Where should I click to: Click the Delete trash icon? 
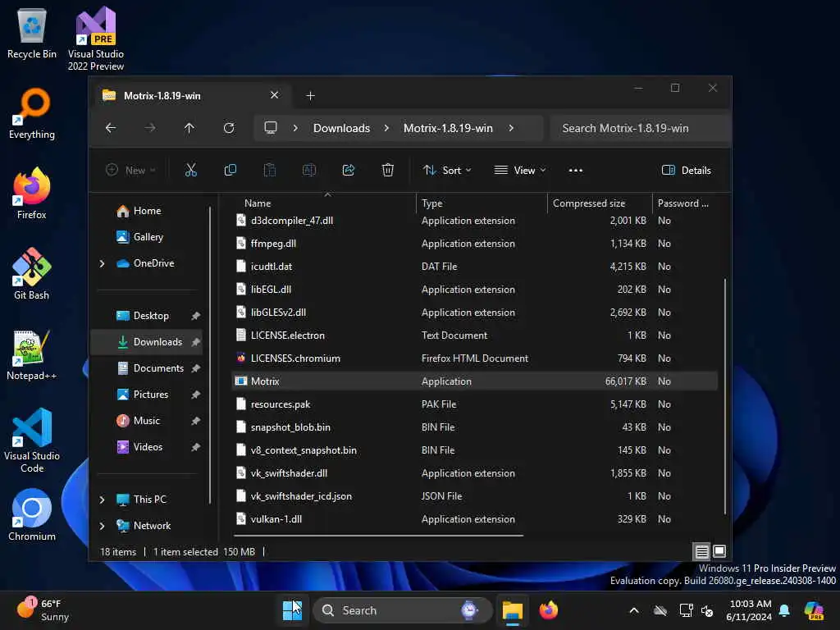[387, 171]
